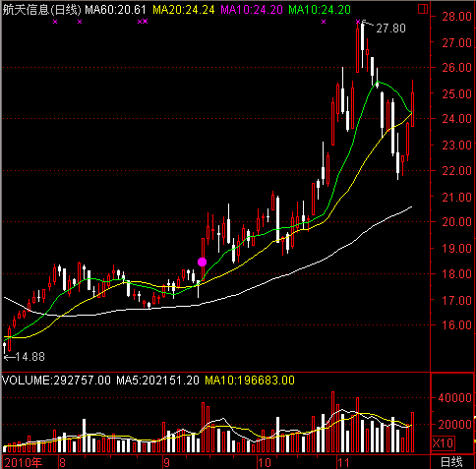
Task: Click the 2010年 year label on the axis
Action: point(24,462)
